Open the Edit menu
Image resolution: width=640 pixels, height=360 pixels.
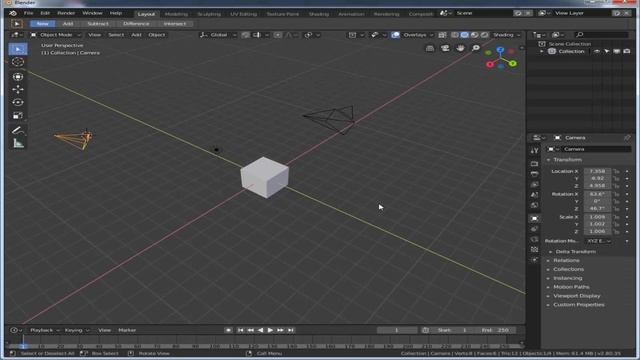click(x=45, y=13)
